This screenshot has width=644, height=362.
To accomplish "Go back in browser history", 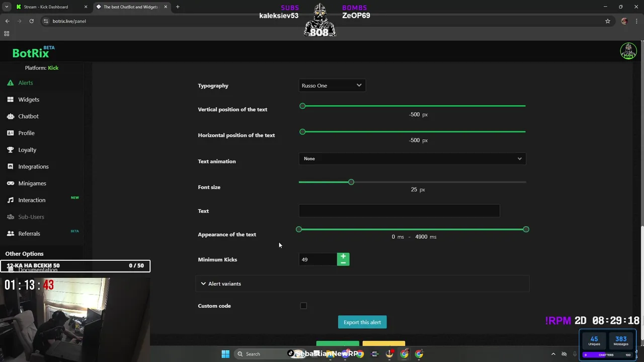I will (x=7, y=21).
